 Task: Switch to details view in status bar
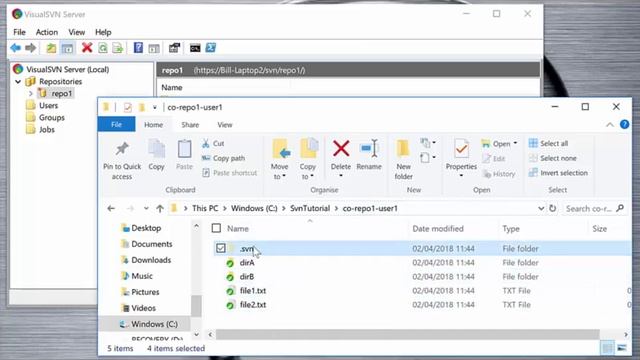tap(607, 348)
